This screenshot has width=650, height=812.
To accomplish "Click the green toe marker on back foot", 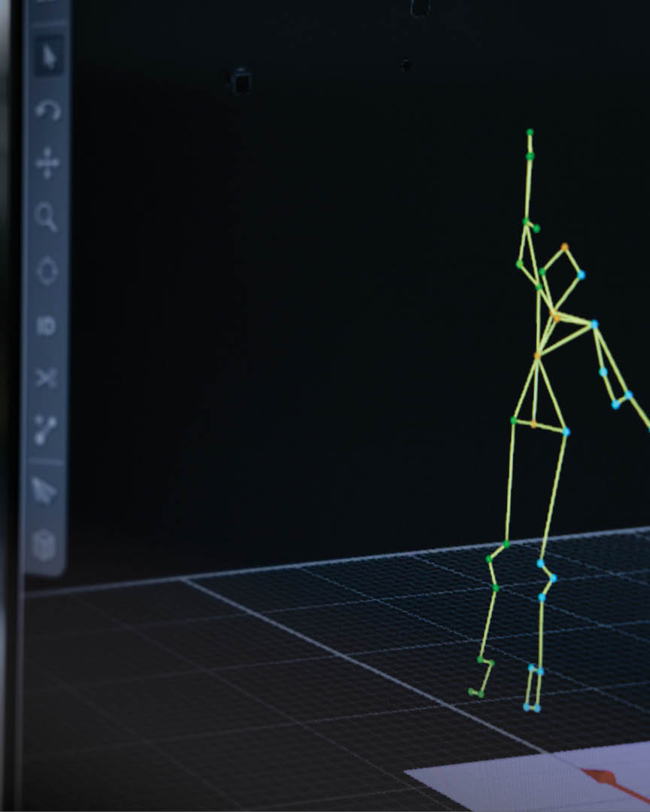I will pyautogui.click(x=472, y=691).
